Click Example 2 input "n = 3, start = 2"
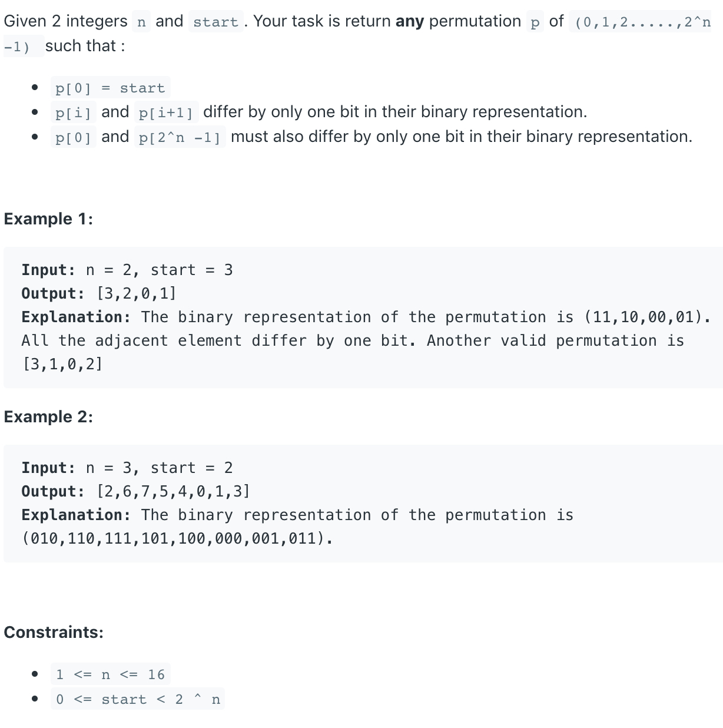This screenshot has height=728, width=723. (159, 468)
